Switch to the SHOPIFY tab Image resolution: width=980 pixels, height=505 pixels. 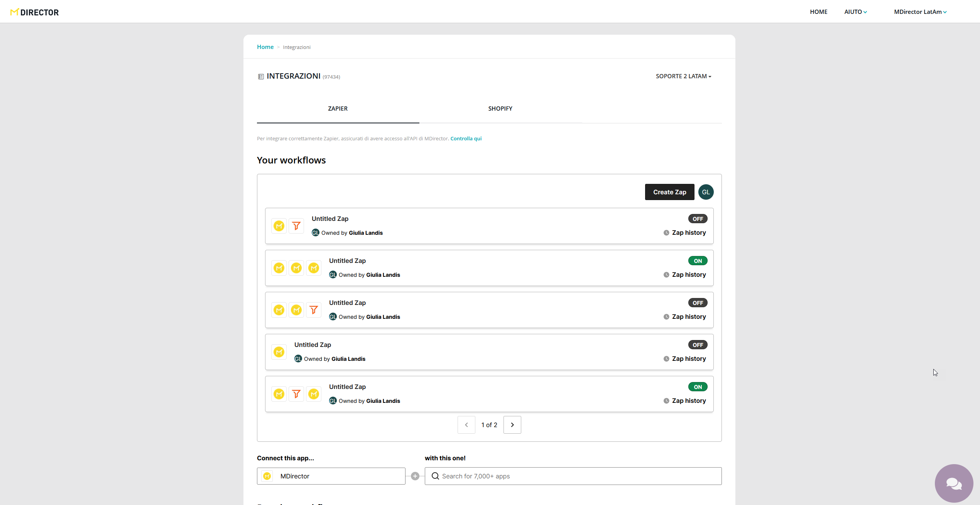500,109
